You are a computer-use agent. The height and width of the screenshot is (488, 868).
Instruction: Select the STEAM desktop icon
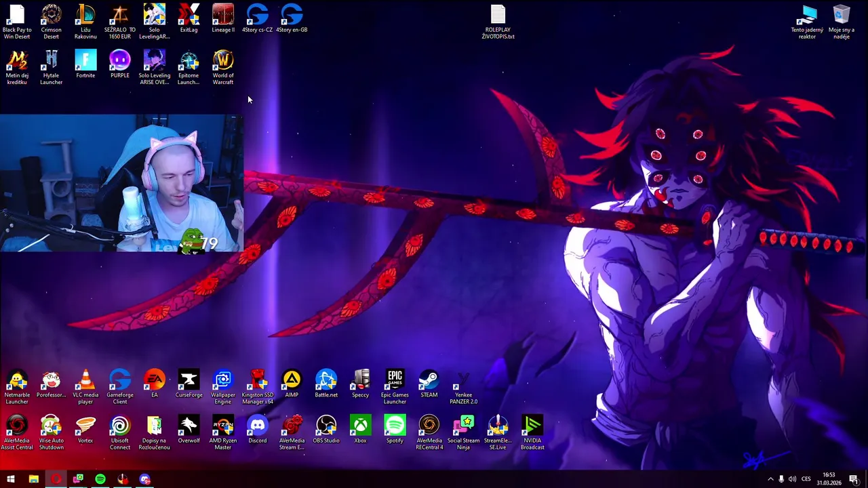pos(429,384)
